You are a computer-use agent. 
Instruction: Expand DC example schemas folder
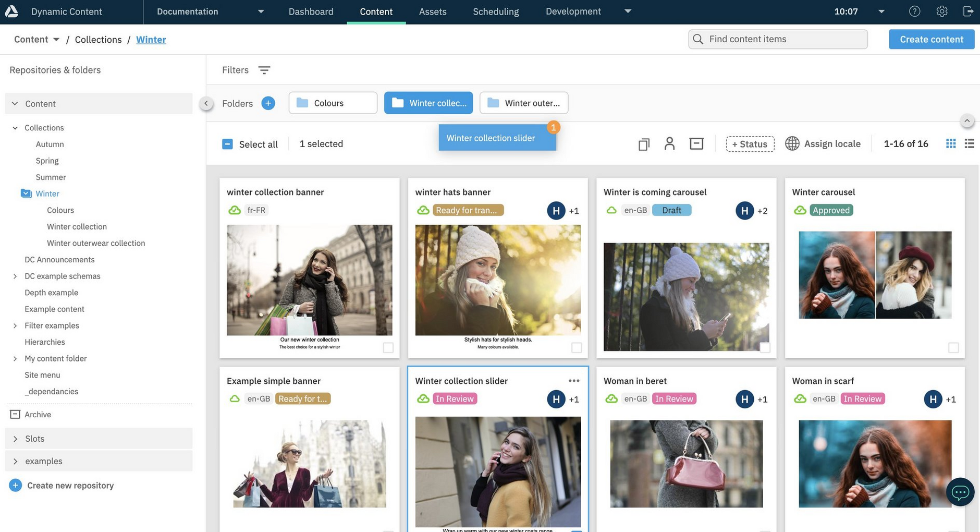tap(15, 276)
